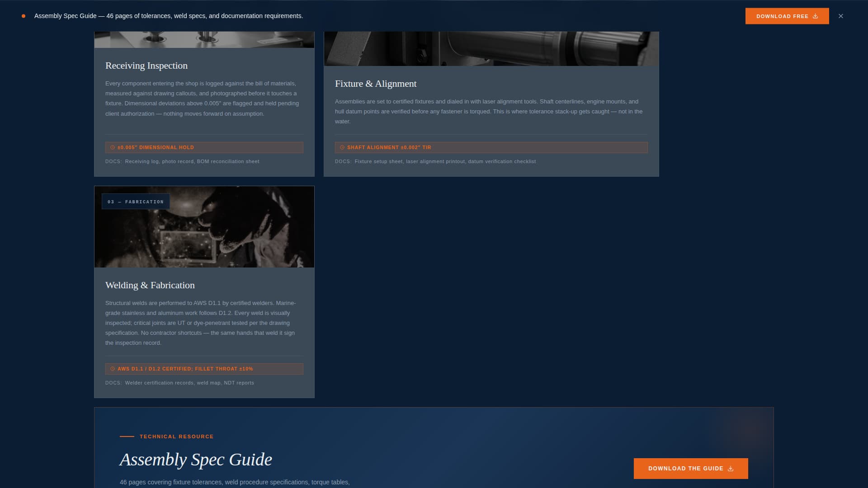Click the download arrow on DOWNLOAD THE GUIDE
This screenshot has width=868, height=488.
[x=730, y=469]
